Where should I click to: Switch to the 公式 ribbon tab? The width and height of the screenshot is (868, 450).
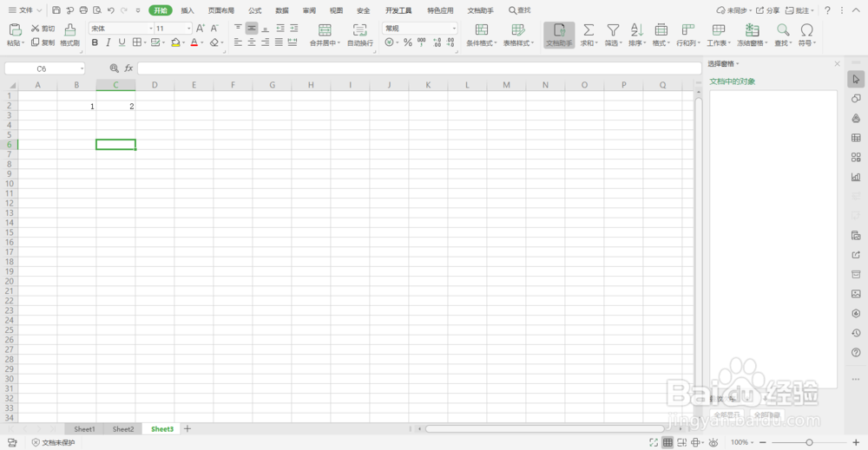pyautogui.click(x=254, y=10)
